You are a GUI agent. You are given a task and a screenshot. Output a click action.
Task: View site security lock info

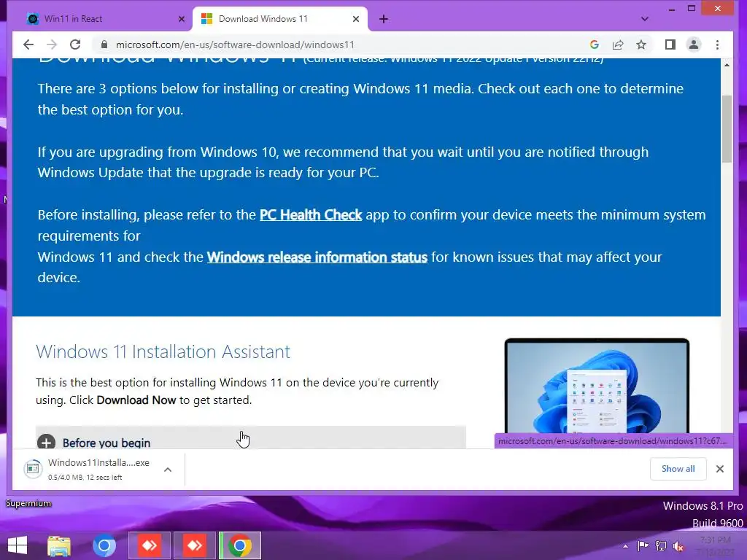click(104, 44)
